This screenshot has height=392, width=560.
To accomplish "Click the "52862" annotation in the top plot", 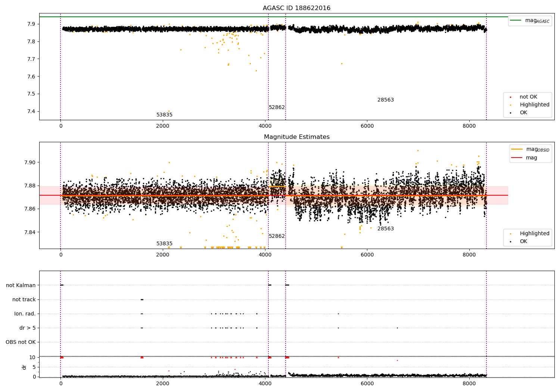I will coord(277,108).
